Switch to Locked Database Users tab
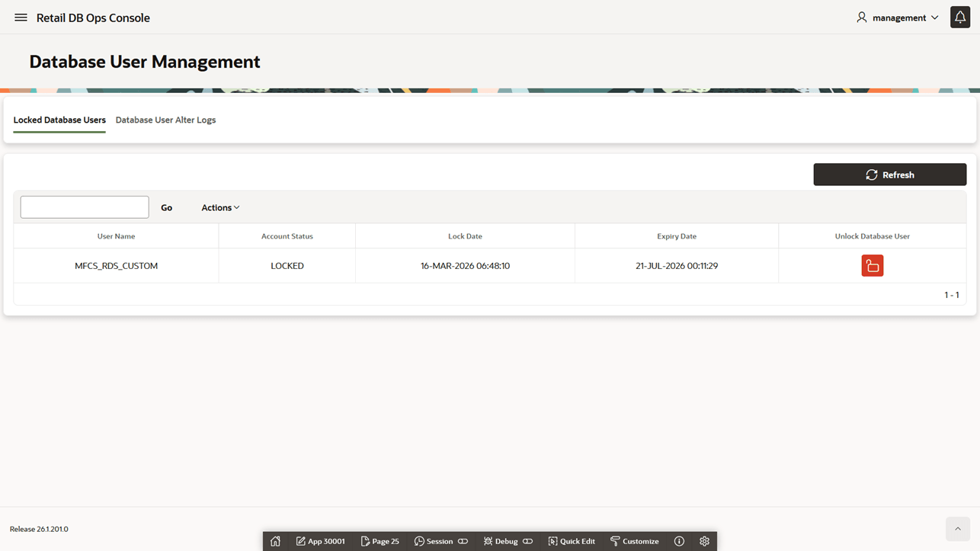This screenshot has width=980, height=551. pos(59,120)
